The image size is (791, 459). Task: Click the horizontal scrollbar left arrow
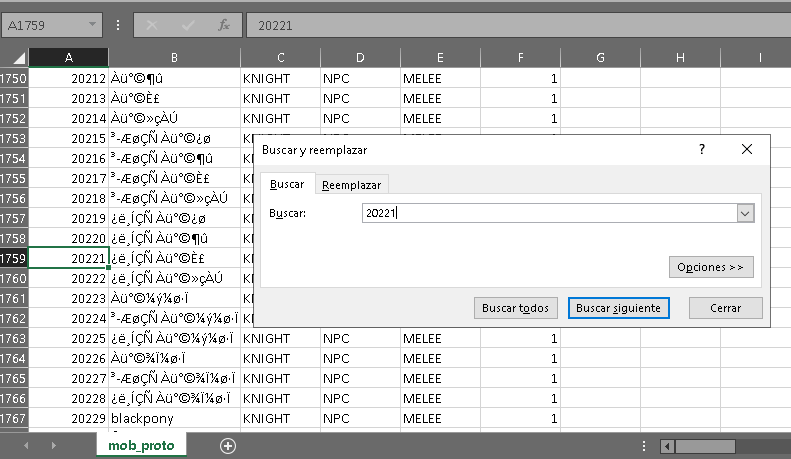tap(667, 446)
